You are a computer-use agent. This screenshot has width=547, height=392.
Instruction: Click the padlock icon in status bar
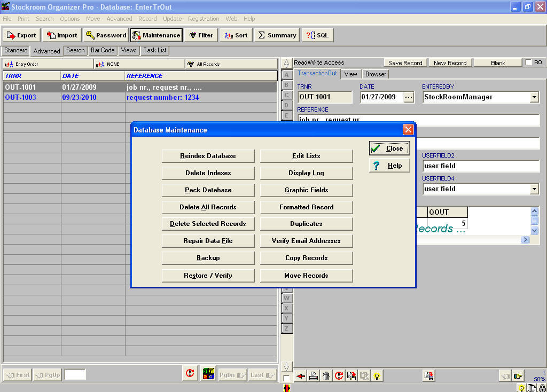542,388
